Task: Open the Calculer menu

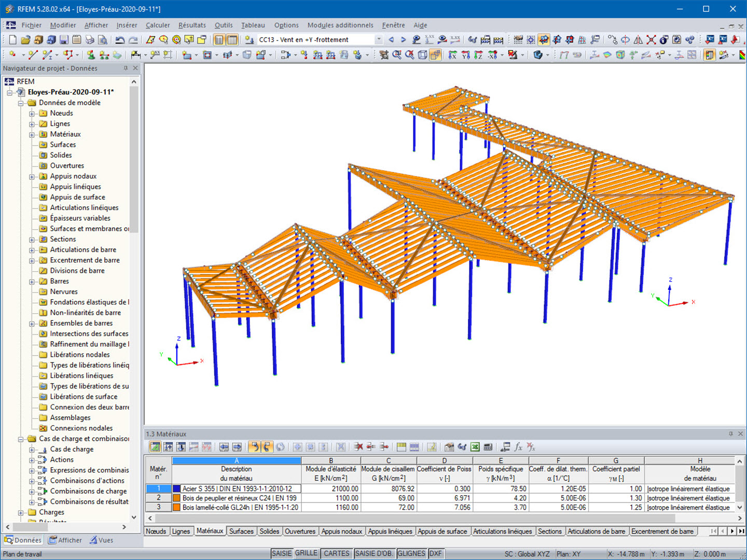Action: click(x=157, y=25)
